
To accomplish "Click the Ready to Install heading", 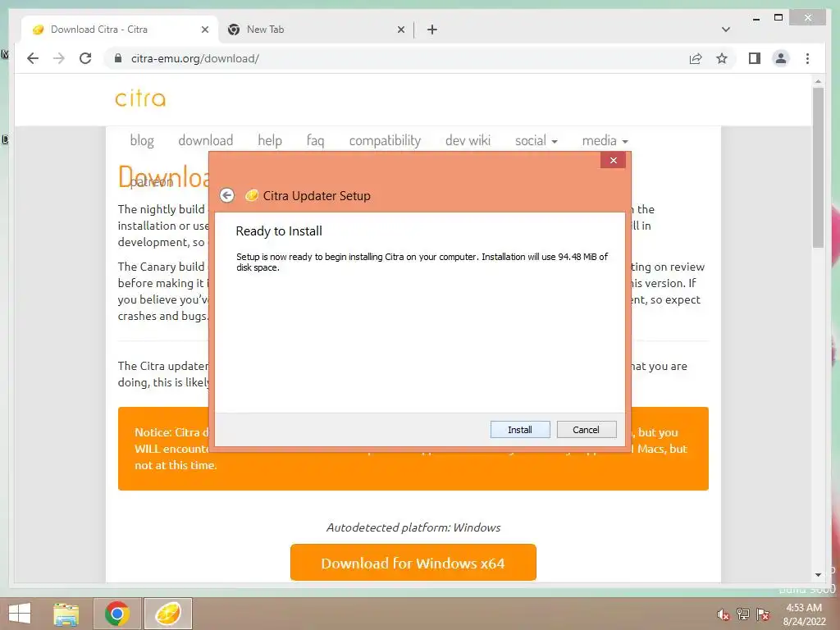I will pyautogui.click(x=279, y=231).
